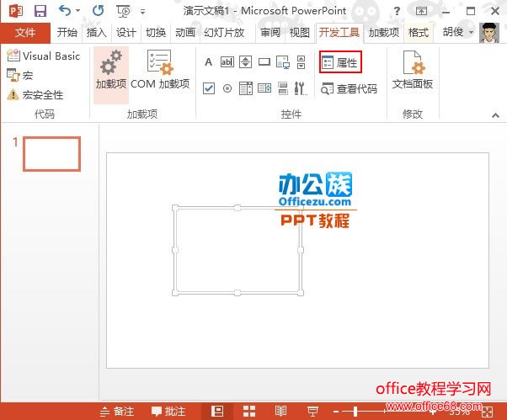Switch to the 设计 tab

point(126,32)
